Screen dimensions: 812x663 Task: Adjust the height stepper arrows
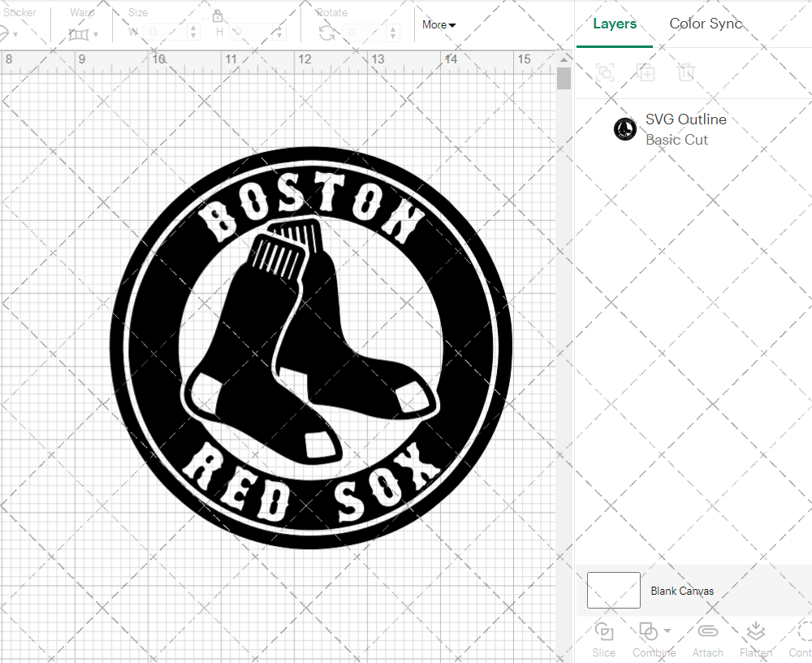tap(279, 32)
